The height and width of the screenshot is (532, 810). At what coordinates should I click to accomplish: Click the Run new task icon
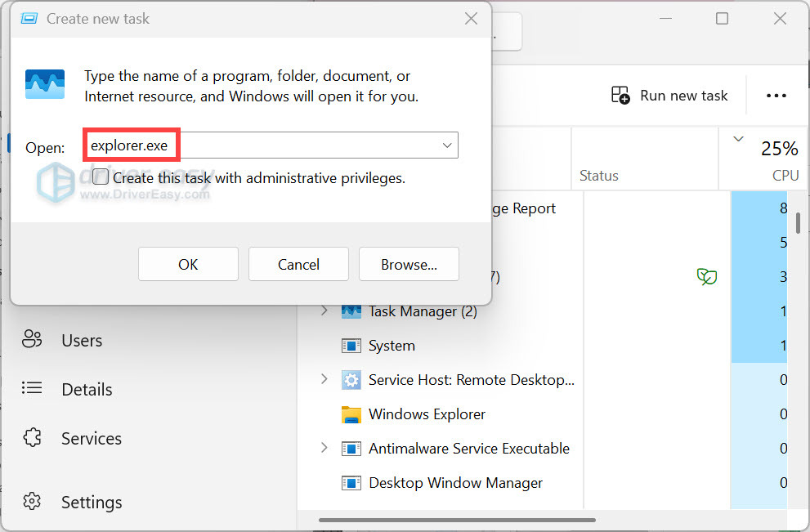pos(620,96)
